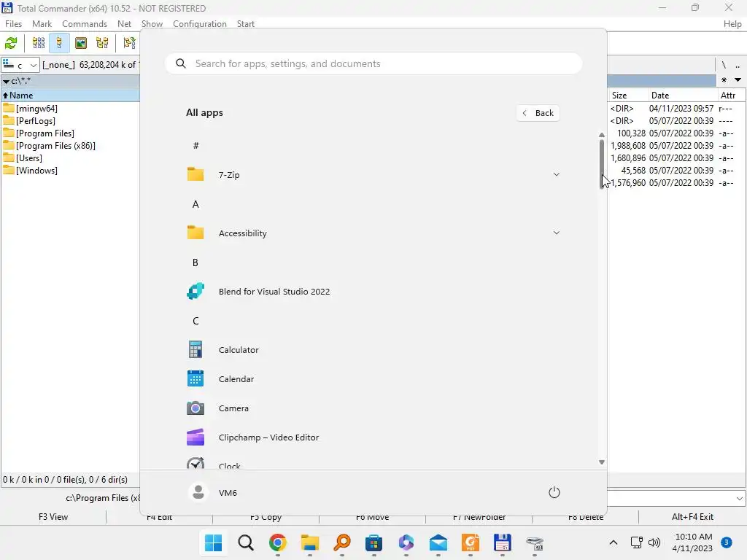
Task: Open File Explorer from taskbar
Action: 309,542
